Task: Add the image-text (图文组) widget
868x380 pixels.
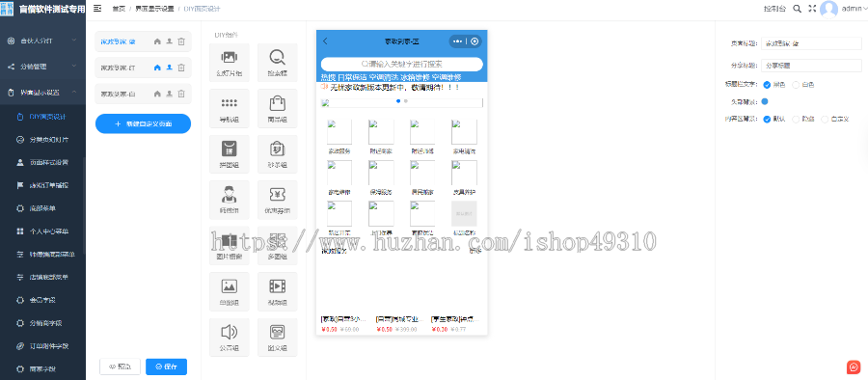Action: pyautogui.click(x=278, y=338)
